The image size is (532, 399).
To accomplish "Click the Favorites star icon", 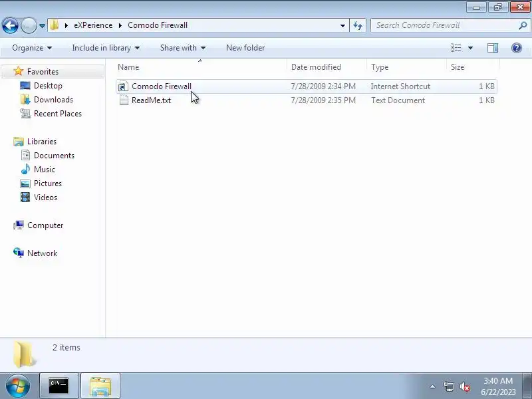I will [19, 71].
